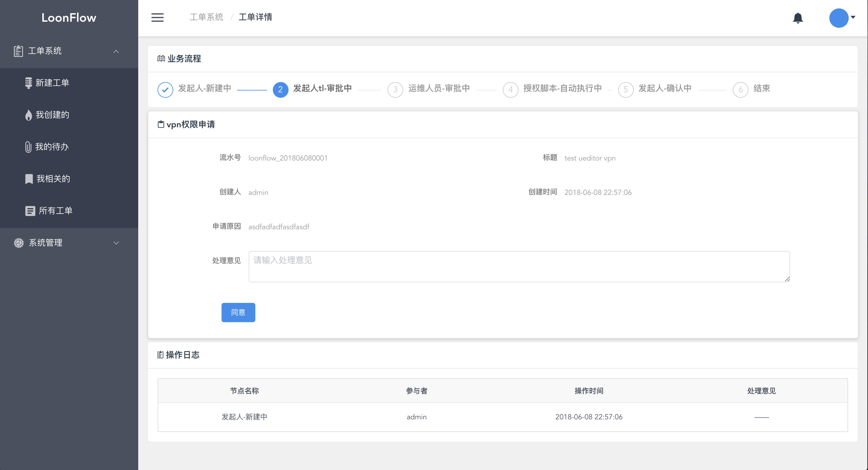Open 系统管理 menu label
The image size is (868, 470).
click(x=46, y=243)
